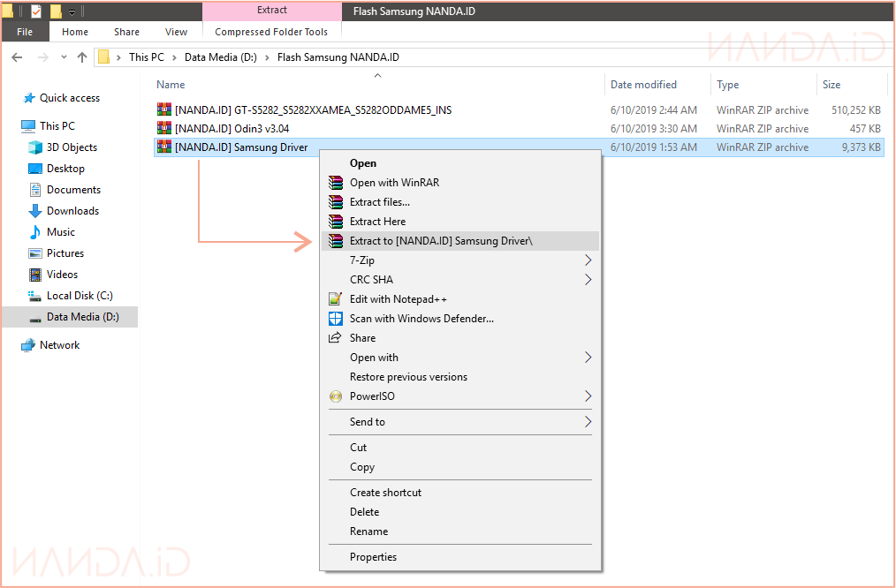The image size is (896, 588).
Task: Click the 3D Objects icon in sidebar
Action: click(35, 147)
